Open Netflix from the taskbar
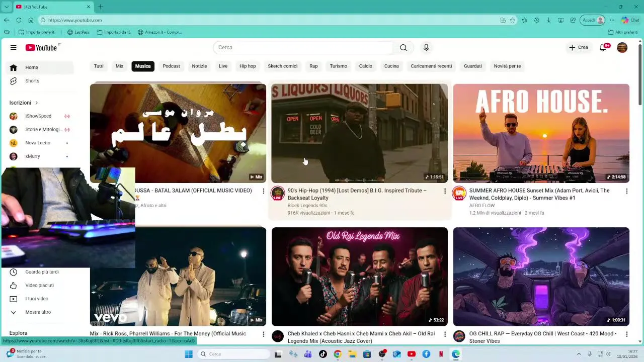 coord(441,354)
